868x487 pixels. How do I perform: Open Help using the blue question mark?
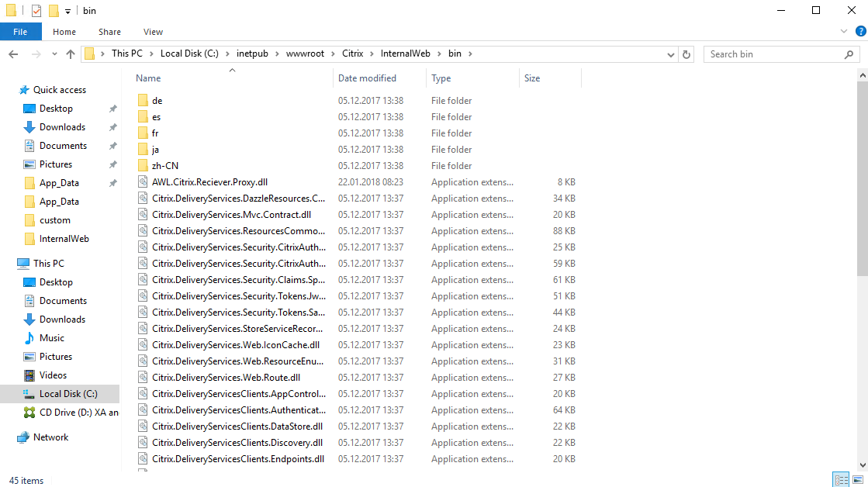point(859,31)
